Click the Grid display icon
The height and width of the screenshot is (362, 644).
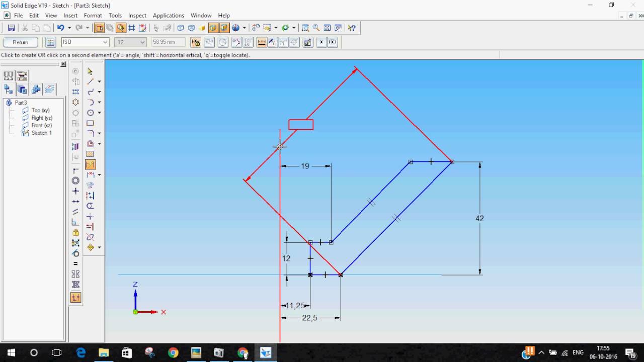[x=132, y=28]
